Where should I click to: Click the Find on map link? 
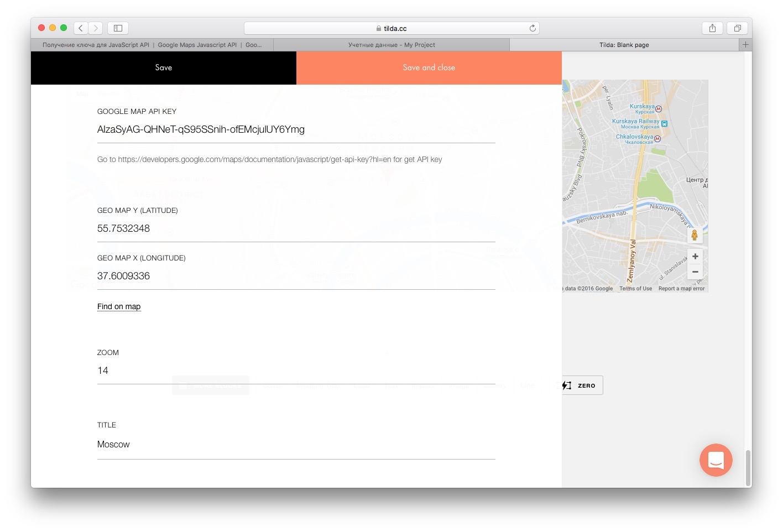pyautogui.click(x=119, y=306)
